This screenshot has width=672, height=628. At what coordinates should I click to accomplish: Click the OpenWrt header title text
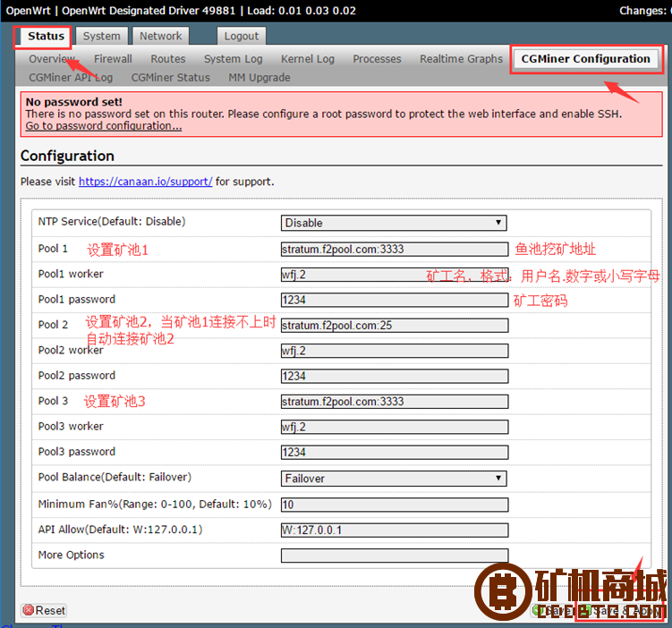coord(28,11)
